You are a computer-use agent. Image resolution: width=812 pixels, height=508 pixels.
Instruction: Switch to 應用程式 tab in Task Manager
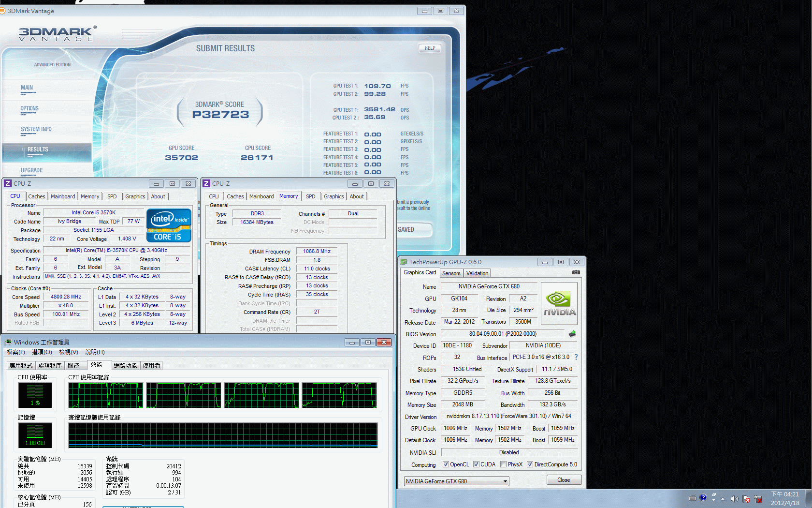click(21, 366)
